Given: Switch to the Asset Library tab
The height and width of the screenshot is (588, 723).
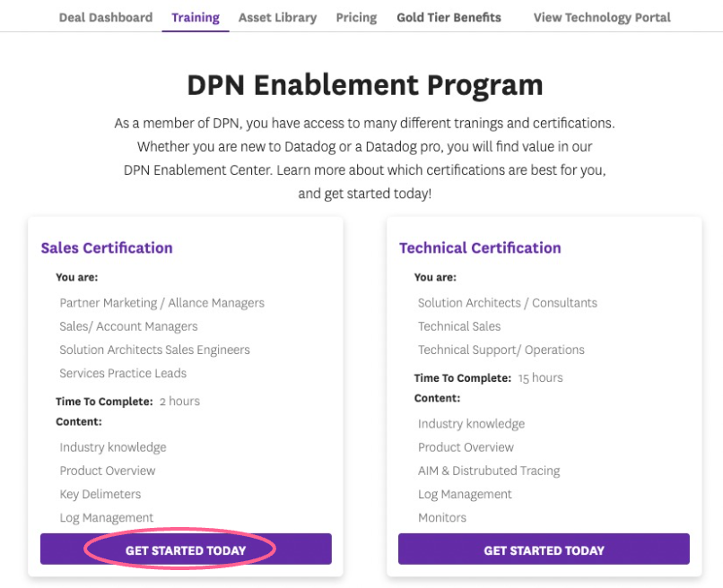Looking at the screenshot, I should point(277,17).
